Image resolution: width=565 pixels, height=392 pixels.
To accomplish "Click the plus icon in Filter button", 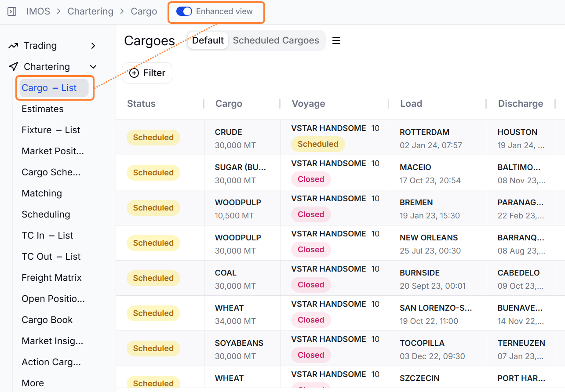I will [134, 73].
